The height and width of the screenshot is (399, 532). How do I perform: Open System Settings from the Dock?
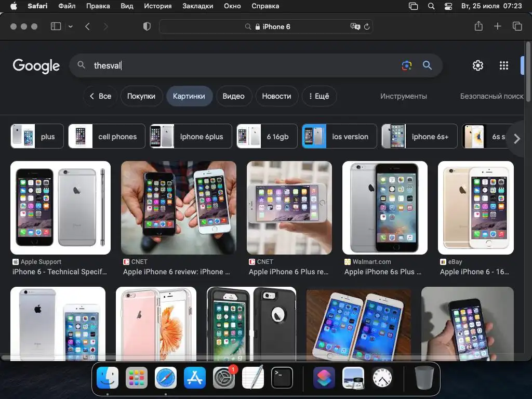coord(224,378)
